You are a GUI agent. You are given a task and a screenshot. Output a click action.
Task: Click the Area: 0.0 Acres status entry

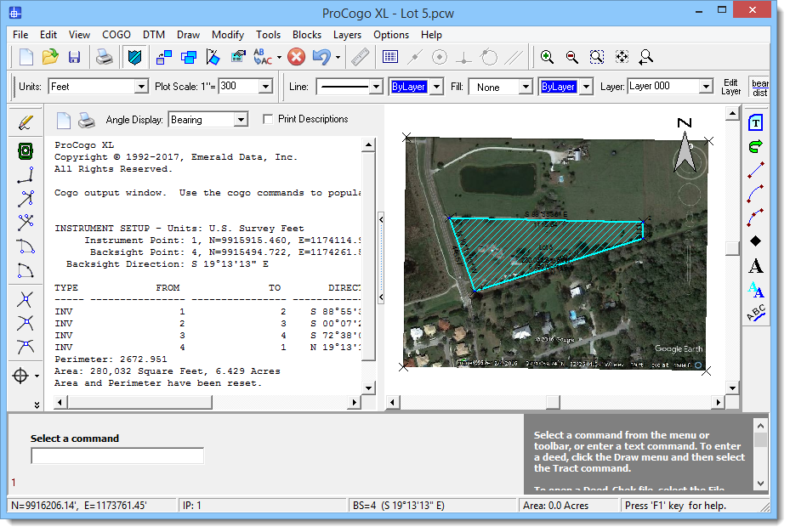(x=555, y=506)
